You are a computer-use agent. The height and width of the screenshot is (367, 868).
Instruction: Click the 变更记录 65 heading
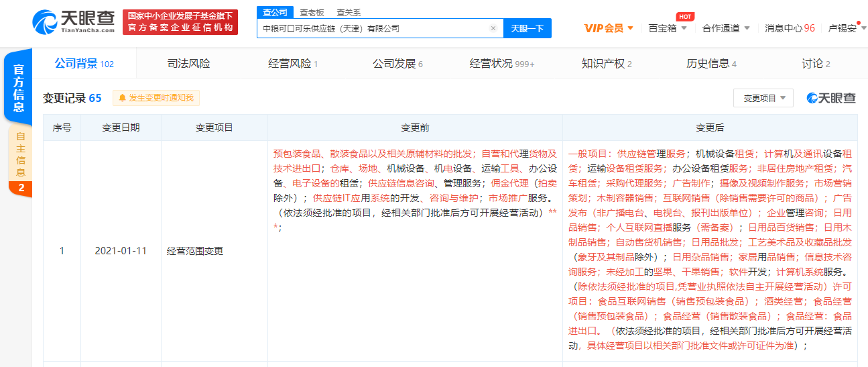pos(72,98)
